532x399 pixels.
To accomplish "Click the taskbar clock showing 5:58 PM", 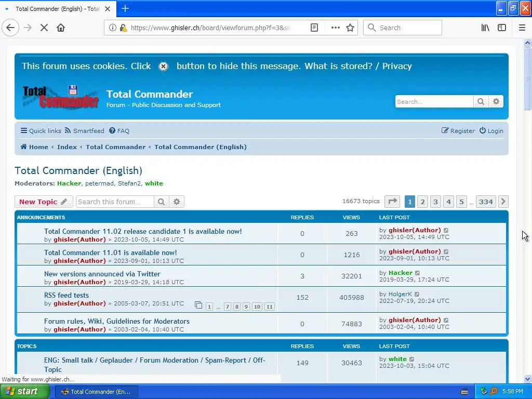I will pos(512,392).
